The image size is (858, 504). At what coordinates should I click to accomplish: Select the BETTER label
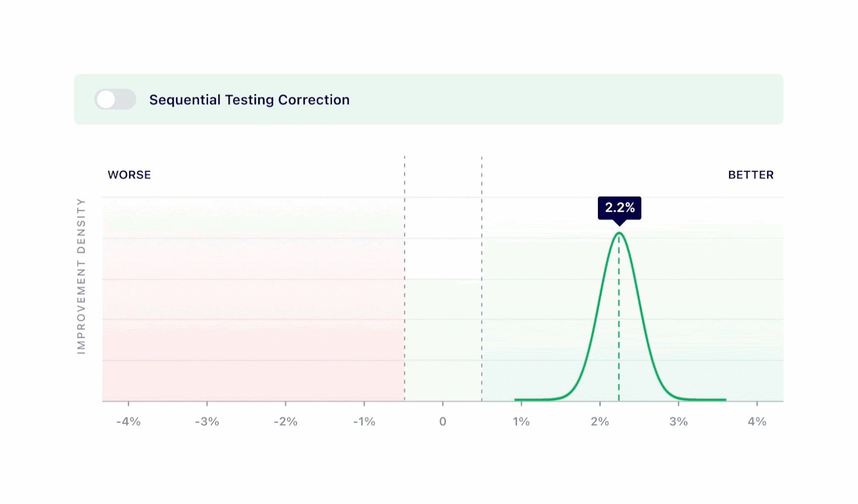pos(751,175)
